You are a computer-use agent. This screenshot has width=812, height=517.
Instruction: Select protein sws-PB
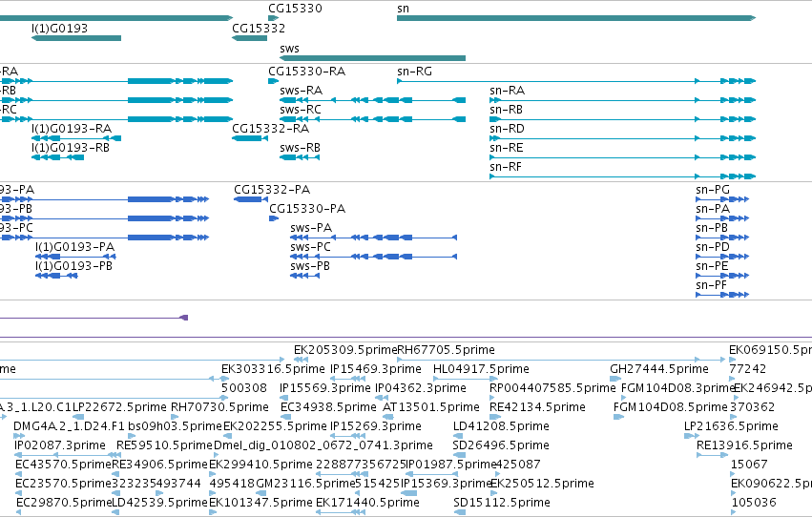[304, 276]
